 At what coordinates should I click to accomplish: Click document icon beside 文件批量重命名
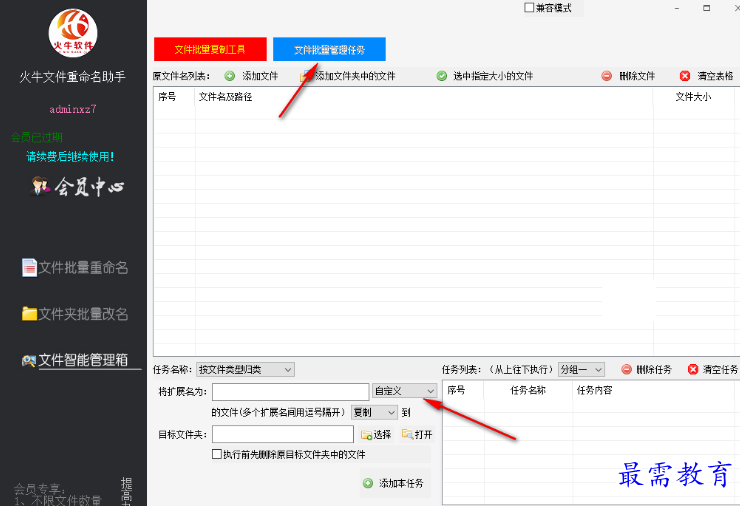click(29, 268)
